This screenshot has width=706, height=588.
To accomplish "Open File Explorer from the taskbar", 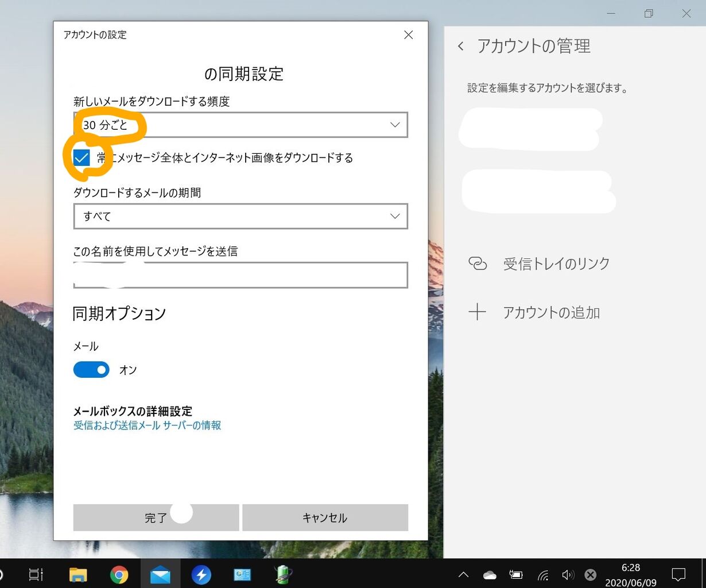I will [78, 574].
